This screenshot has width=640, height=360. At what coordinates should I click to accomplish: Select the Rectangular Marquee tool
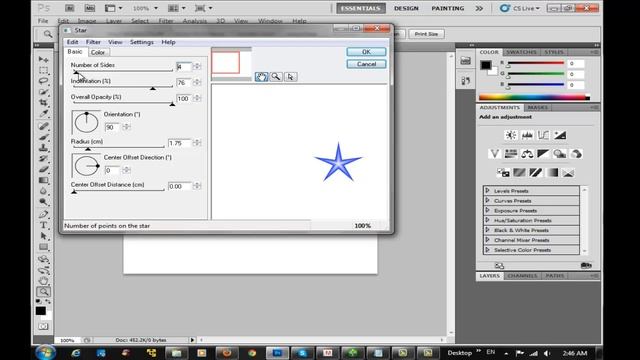click(x=43, y=70)
